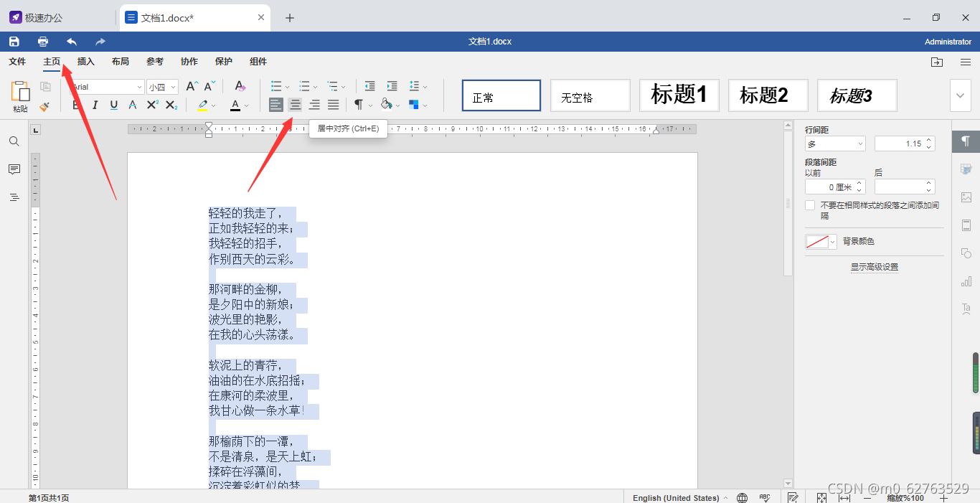
Task: Click the Print icon in title bar
Action: [x=43, y=42]
